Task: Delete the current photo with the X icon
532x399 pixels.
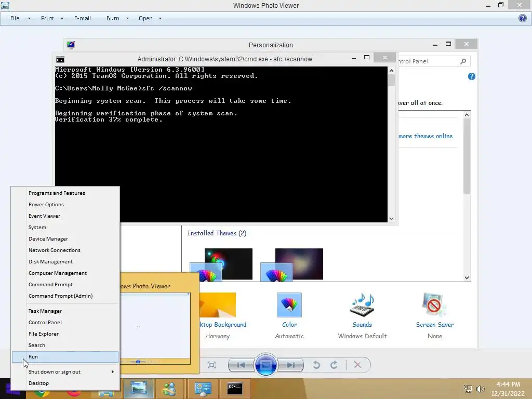Action: click(x=357, y=365)
